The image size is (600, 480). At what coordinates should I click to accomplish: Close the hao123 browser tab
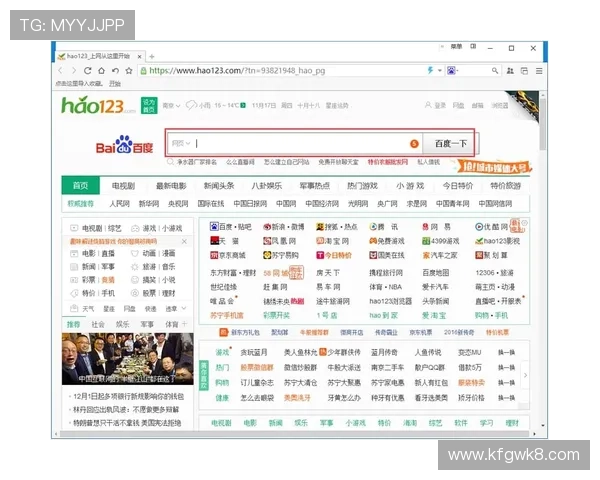tap(140, 56)
